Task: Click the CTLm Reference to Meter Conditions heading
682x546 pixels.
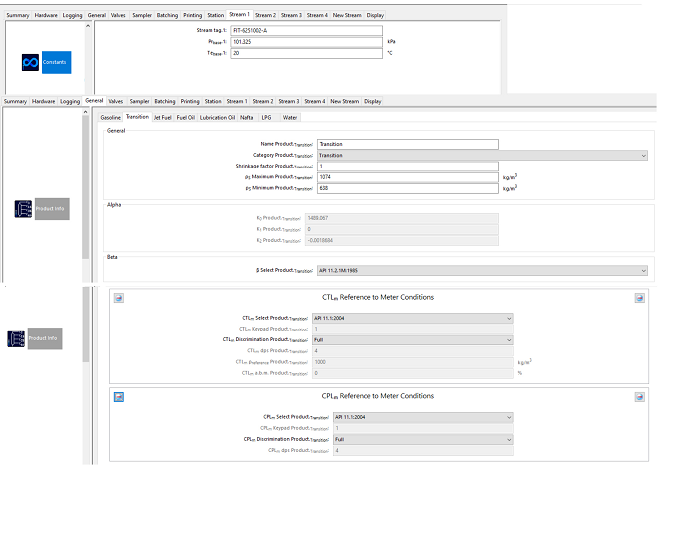Action: (378, 298)
